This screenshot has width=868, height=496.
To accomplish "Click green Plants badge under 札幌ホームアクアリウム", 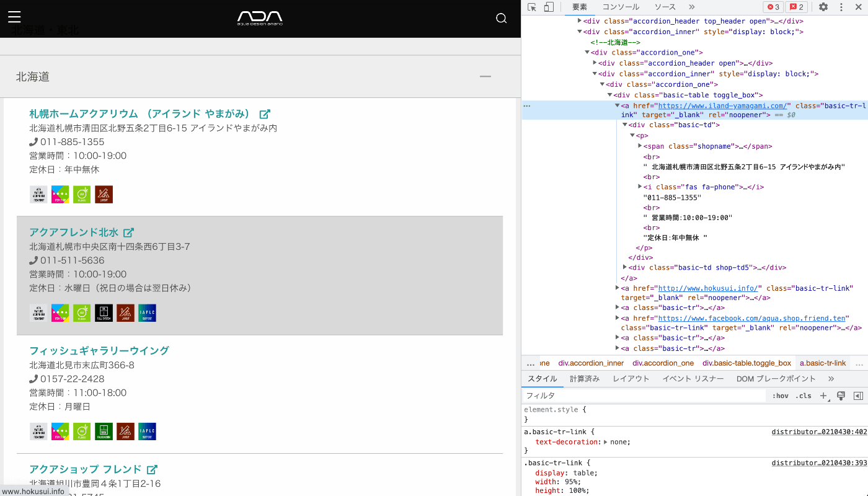I will 82,195.
